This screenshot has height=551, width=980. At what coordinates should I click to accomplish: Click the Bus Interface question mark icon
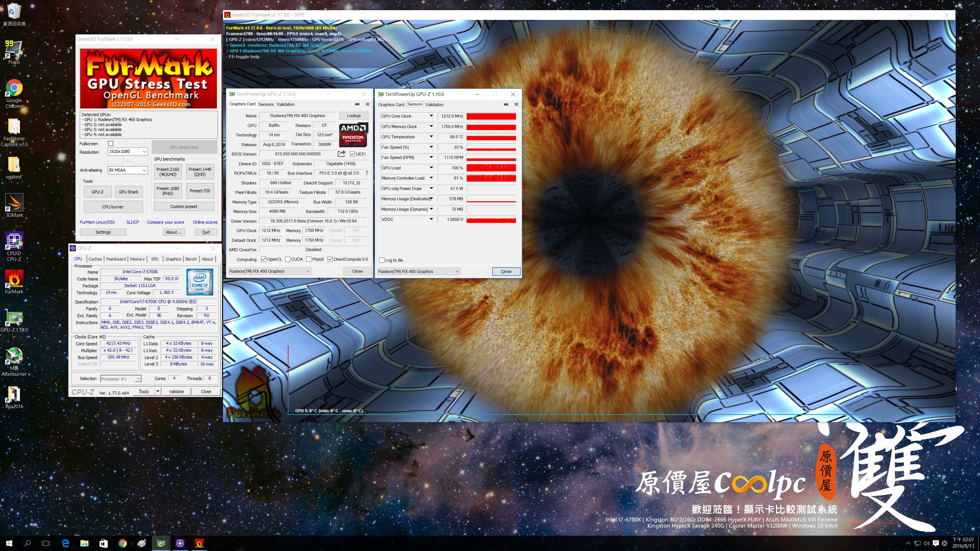pyautogui.click(x=367, y=173)
